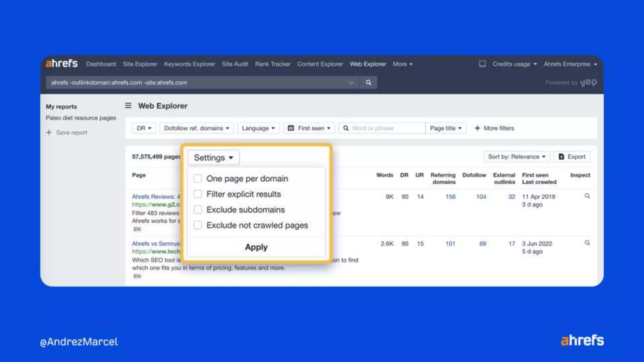Click the monitor icon beside Credits usage

[482, 64]
